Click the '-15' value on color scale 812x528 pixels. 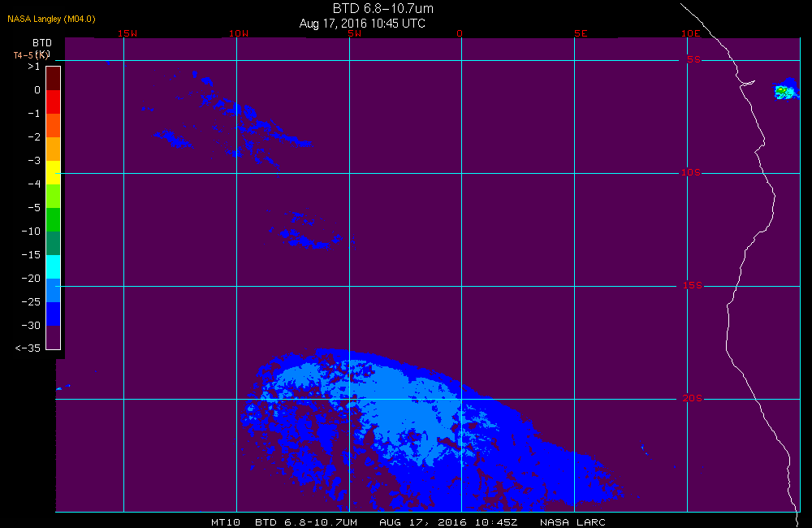pos(31,255)
